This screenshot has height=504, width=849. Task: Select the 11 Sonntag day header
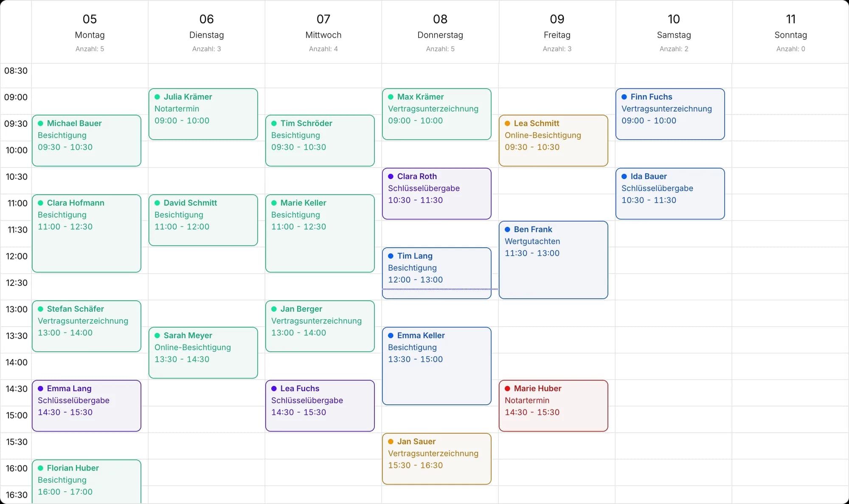(790, 32)
